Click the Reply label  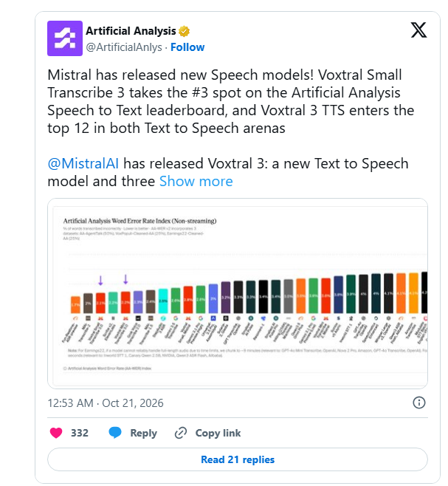point(143,433)
